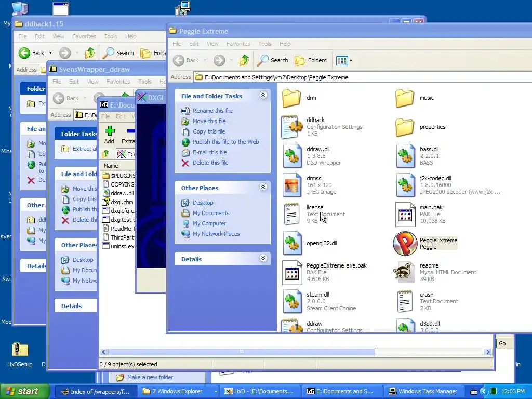
Task: Click Rename this file link
Action: point(212,111)
